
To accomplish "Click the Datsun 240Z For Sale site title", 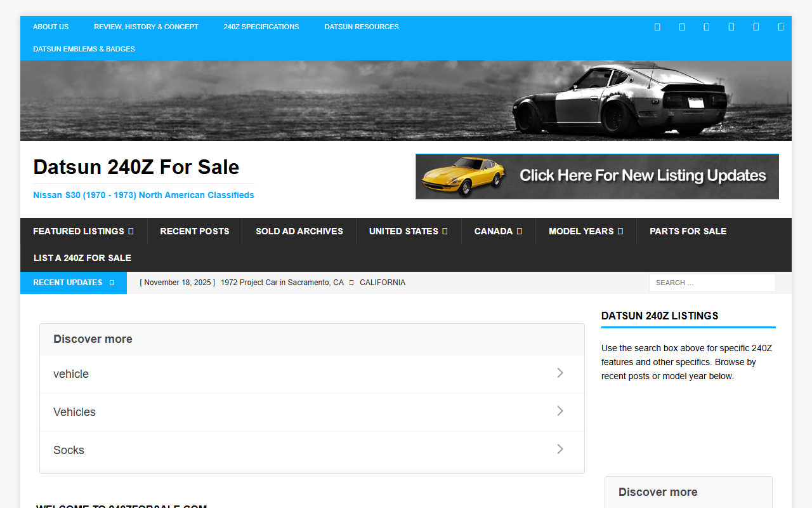I will [x=136, y=167].
